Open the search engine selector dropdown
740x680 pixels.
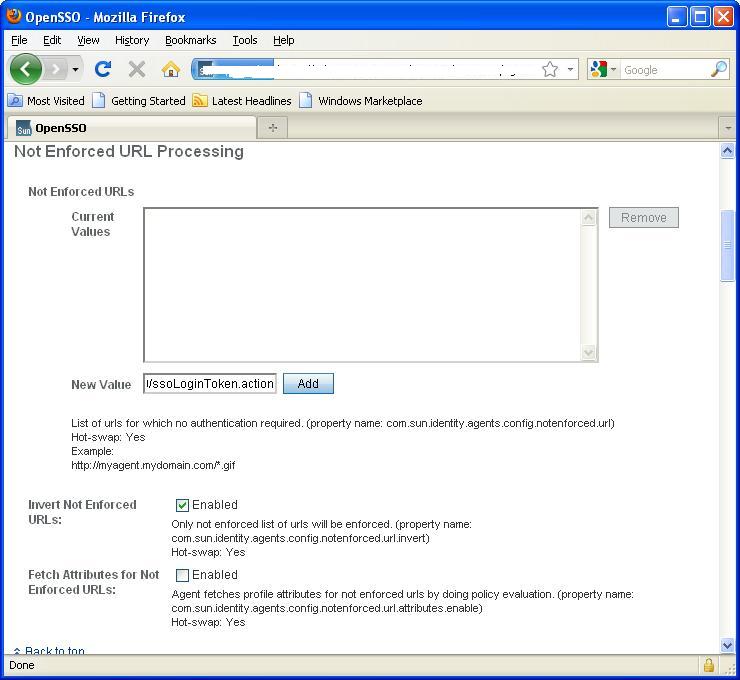tap(614, 69)
